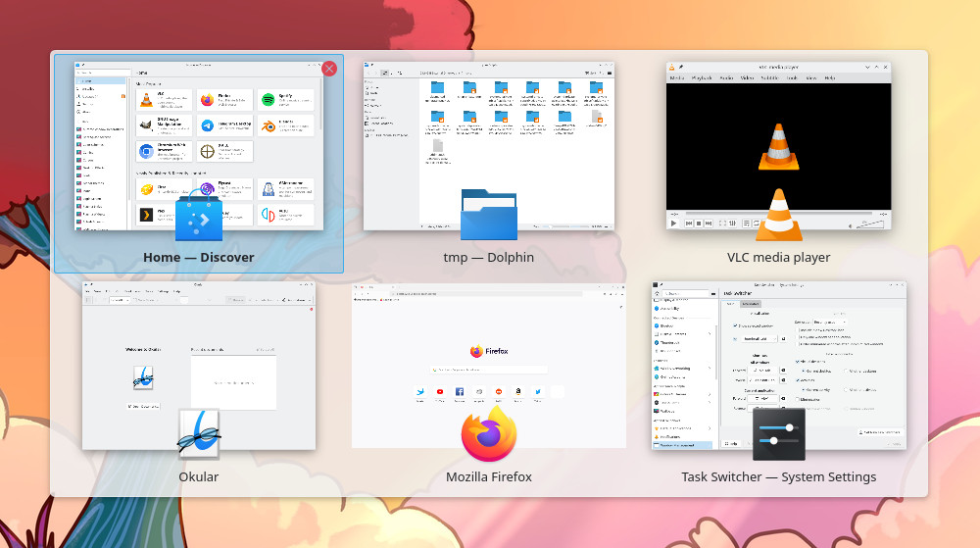980x548 pixels.
Task: Click the Telegram icon in Discover preview
Action: pyautogui.click(x=207, y=125)
